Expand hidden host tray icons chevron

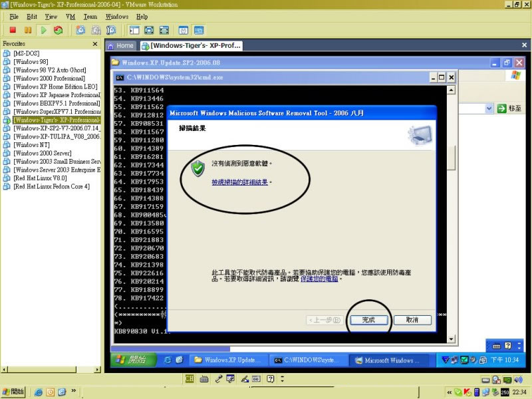(x=450, y=392)
